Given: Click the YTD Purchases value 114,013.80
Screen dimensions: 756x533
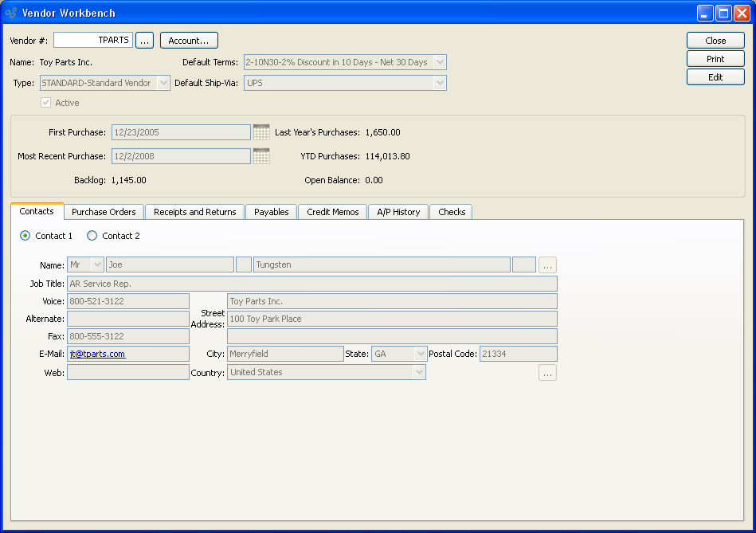Looking at the screenshot, I should tap(387, 156).
